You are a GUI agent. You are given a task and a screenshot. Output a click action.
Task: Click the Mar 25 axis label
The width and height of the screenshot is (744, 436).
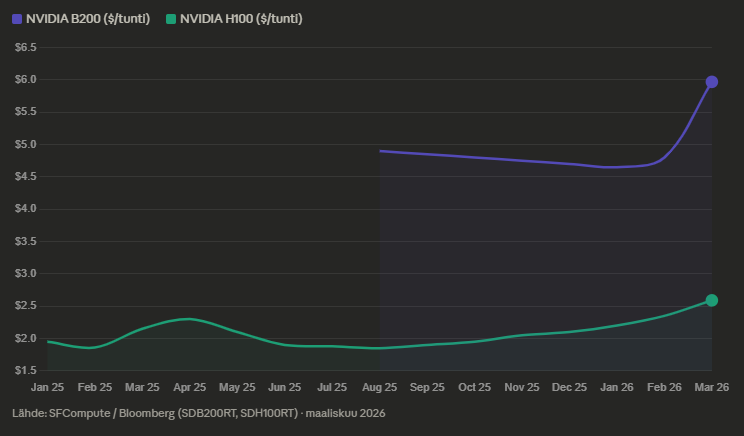142,387
